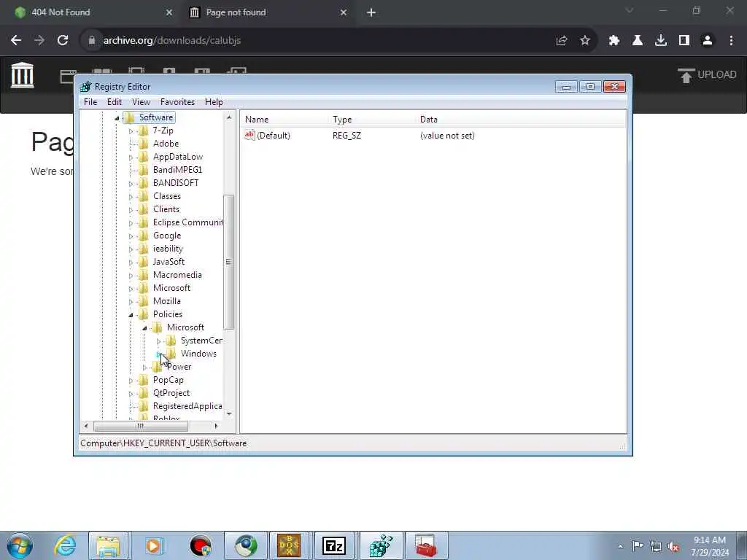
Task: Open Internet Explorer from the taskbar
Action: click(65, 545)
